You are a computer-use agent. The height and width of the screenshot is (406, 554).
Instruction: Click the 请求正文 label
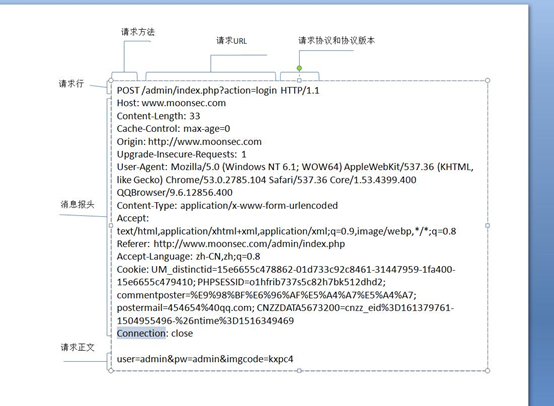point(77,347)
